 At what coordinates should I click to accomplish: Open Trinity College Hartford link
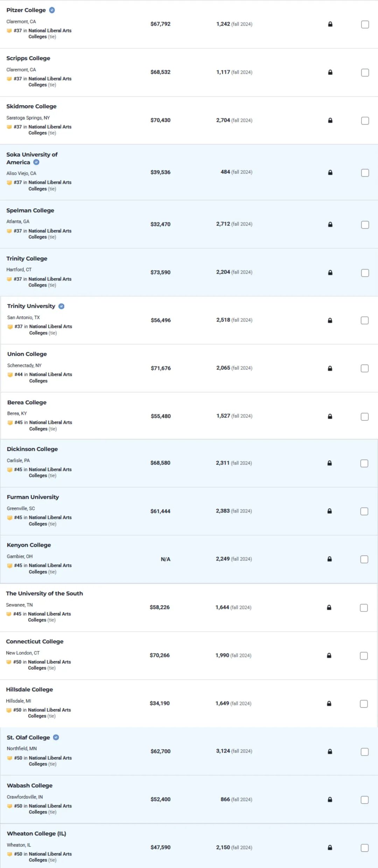click(x=27, y=258)
